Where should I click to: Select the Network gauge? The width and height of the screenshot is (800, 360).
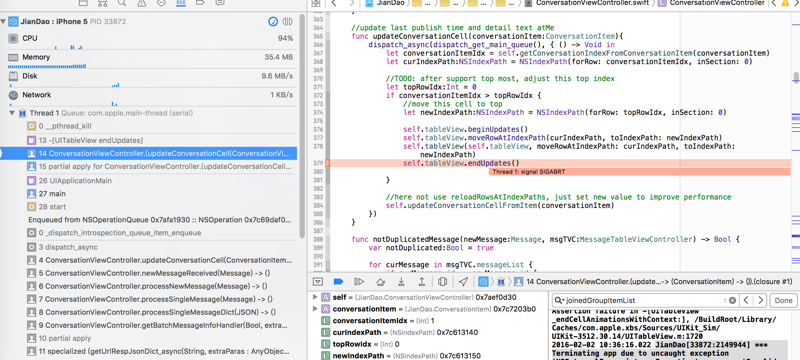point(151,97)
